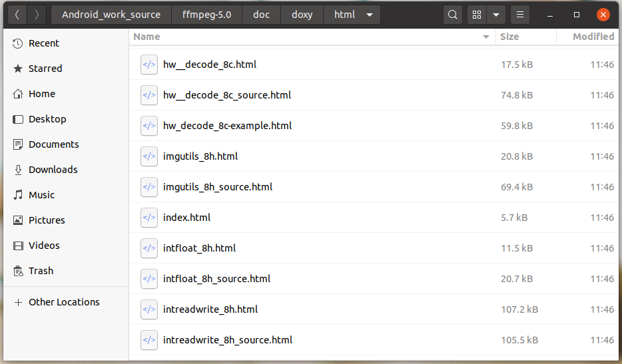This screenshot has height=364, width=622.
Task: Jump to Android_work_source breadcrumb
Action: click(x=111, y=15)
